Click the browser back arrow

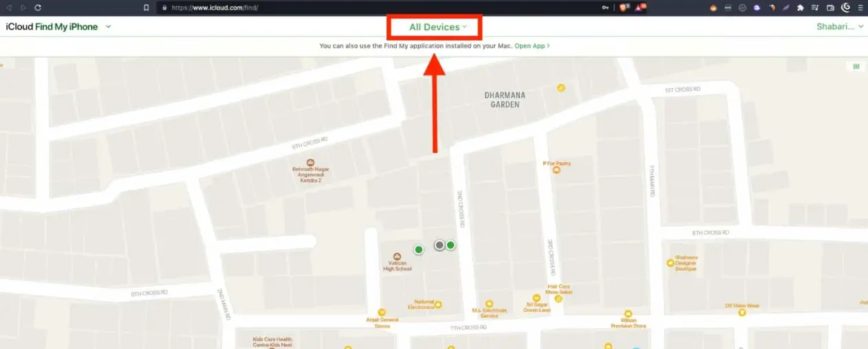coord(9,8)
